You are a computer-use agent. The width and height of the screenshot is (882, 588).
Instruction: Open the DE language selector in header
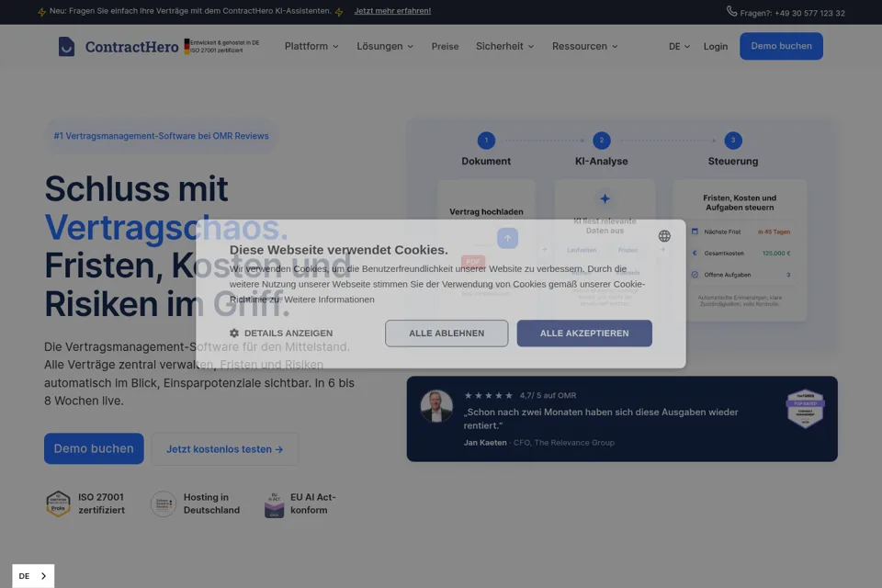coord(679,46)
